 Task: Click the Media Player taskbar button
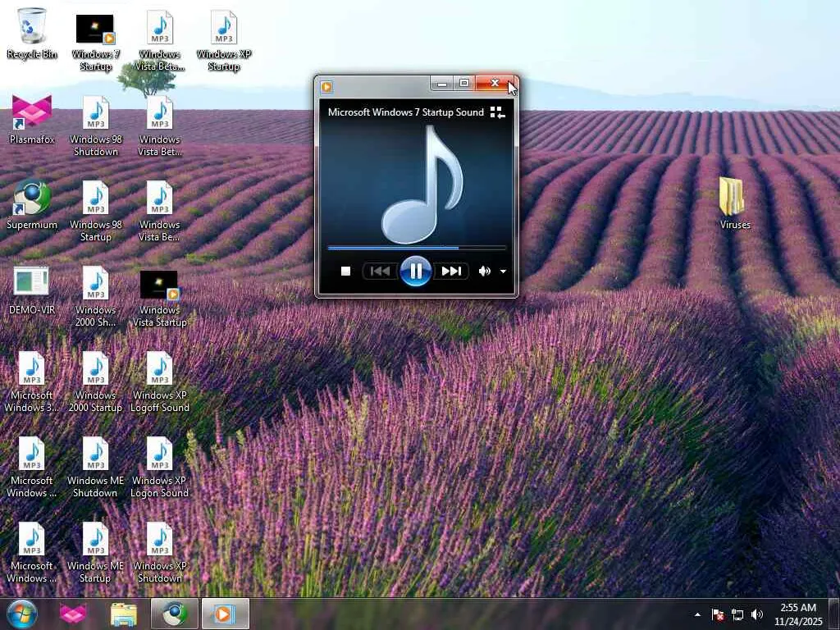[225, 614]
